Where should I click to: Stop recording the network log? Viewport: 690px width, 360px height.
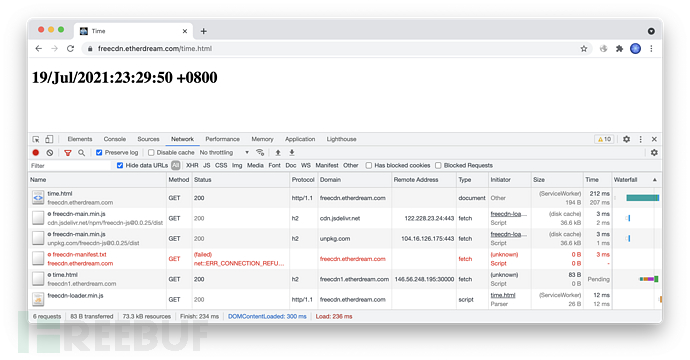pos(36,153)
